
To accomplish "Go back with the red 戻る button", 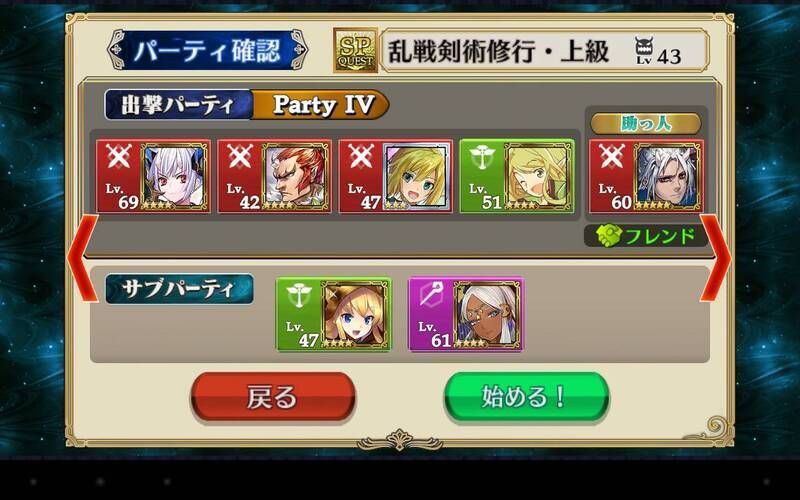I will 273,397.
